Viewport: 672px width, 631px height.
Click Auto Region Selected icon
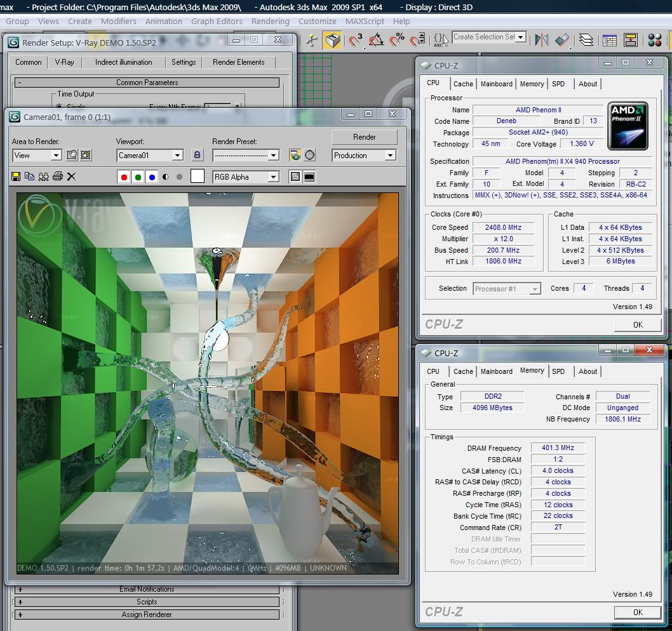tap(86, 155)
